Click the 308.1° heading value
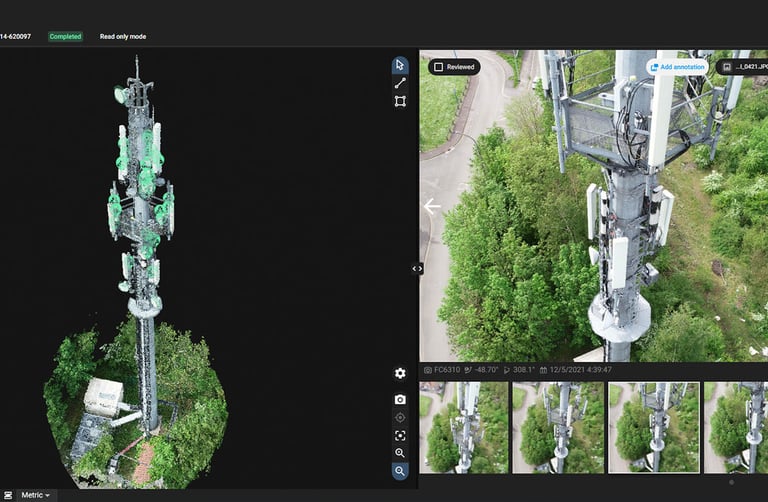The image size is (768, 502). (524, 370)
